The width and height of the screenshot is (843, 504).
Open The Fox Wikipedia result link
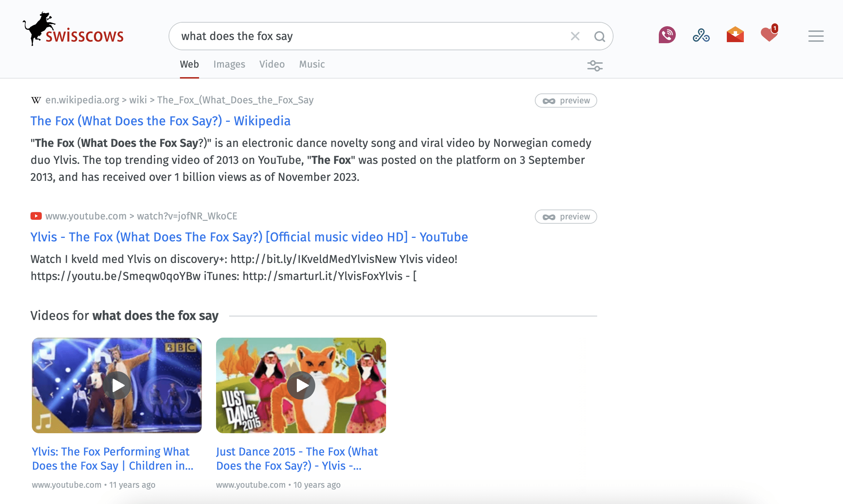tap(160, 121)
